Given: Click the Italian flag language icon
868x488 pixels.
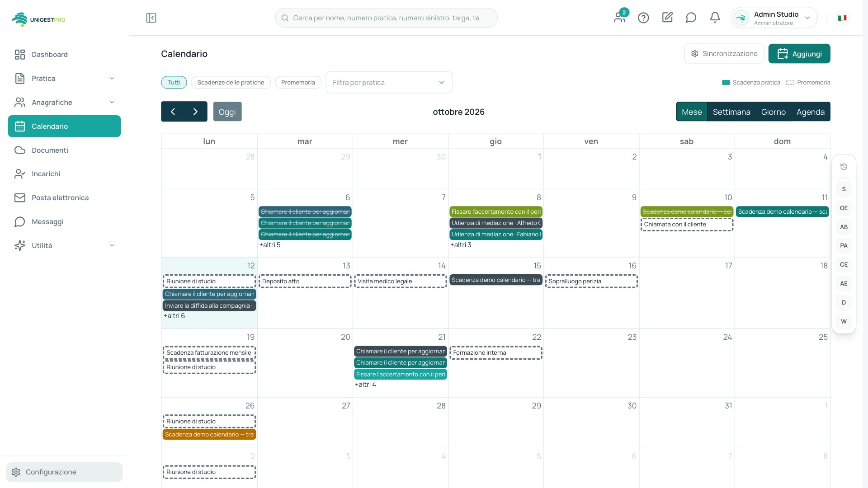Looking at the screenshot, I should point(842,18).
